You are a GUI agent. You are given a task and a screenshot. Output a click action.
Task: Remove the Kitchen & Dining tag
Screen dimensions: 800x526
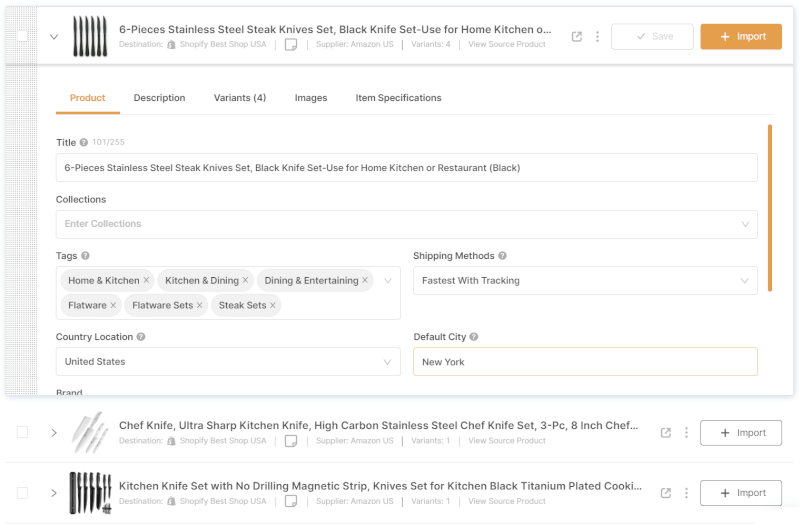tap(245, 280)
